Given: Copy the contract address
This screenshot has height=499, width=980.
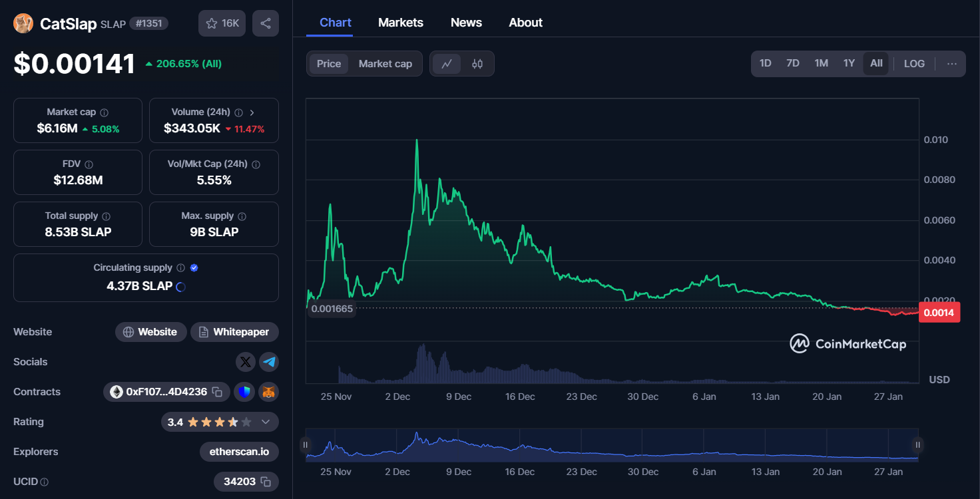Looking at the screenshot, I should [x=217, y=392].
